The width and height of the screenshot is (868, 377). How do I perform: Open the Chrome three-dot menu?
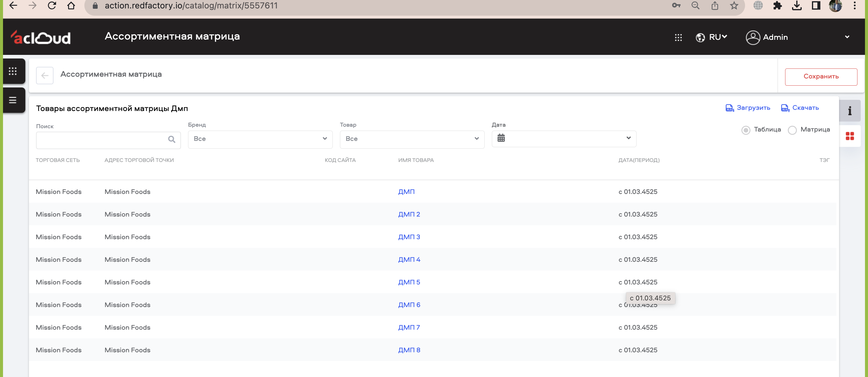point(854,5)
